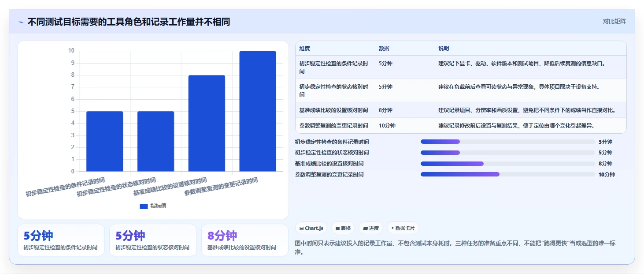Click the y-axis tick label 10
Viewport: 644px width, 274px height.
[x=71, y=51]
